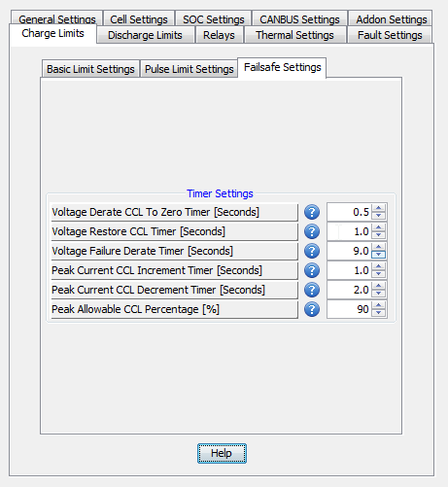Viewport: 448px width, 487px height.
Task: Switch to Basic Limit Settings subtab
Action: (x=90, y=69)
